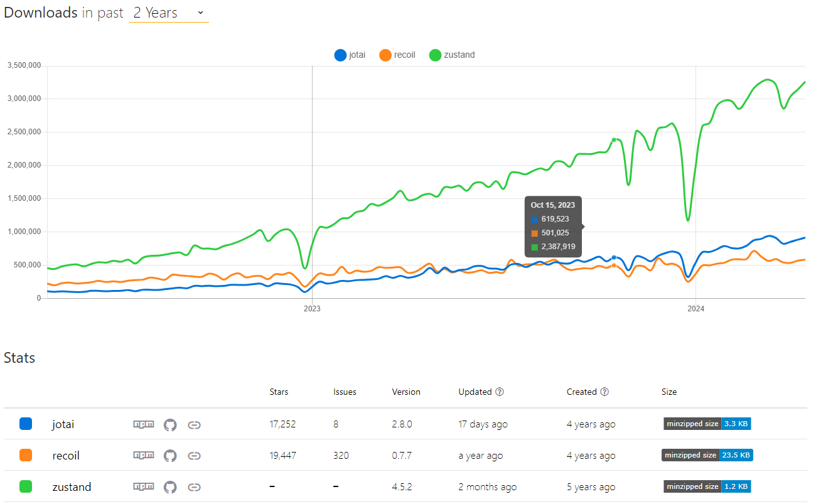Click the help icon next to Created

(x=604, y=392)
